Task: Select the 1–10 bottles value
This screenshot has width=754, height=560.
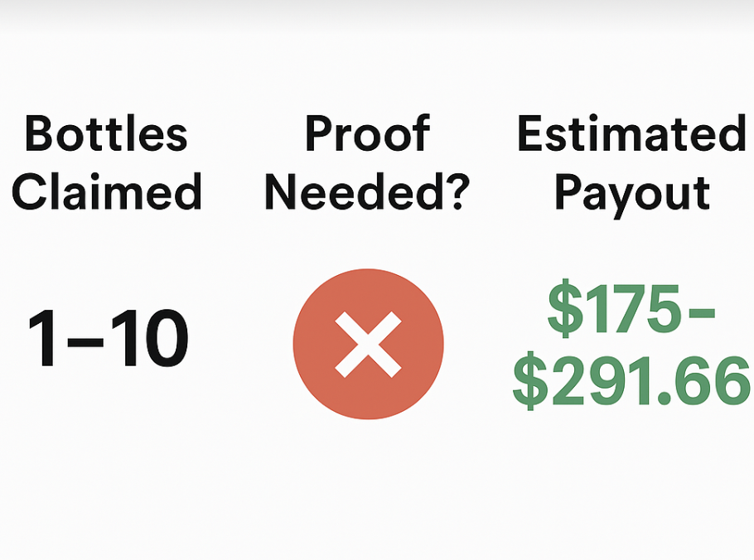Action: click(x=108, y=340)
